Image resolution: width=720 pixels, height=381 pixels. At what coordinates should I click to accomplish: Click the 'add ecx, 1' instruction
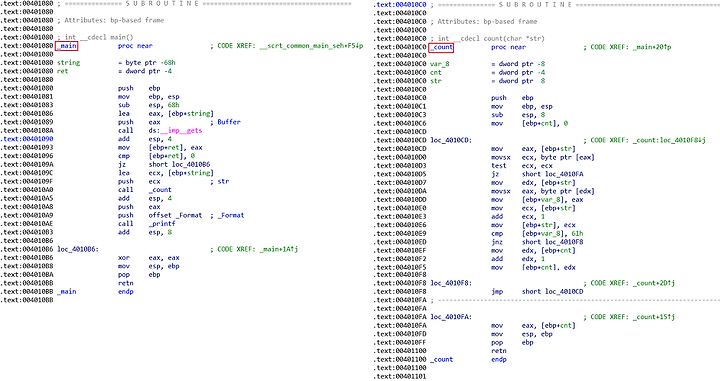coord(518,217)
